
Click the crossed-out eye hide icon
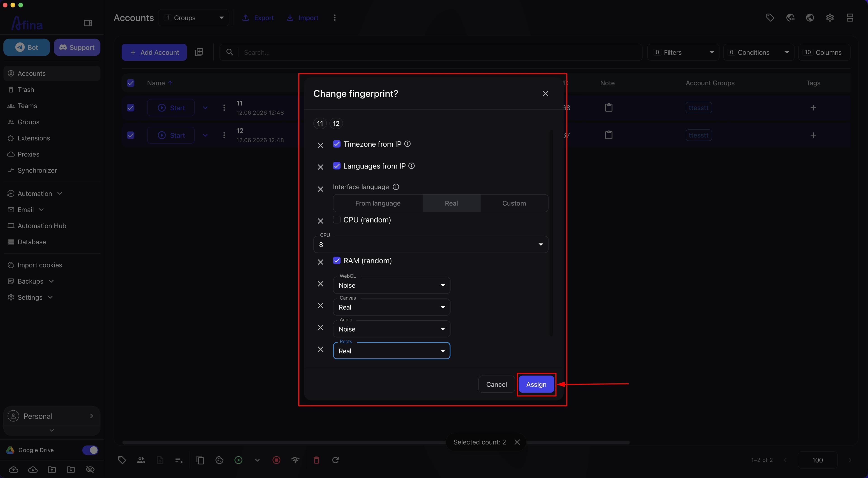90,469
